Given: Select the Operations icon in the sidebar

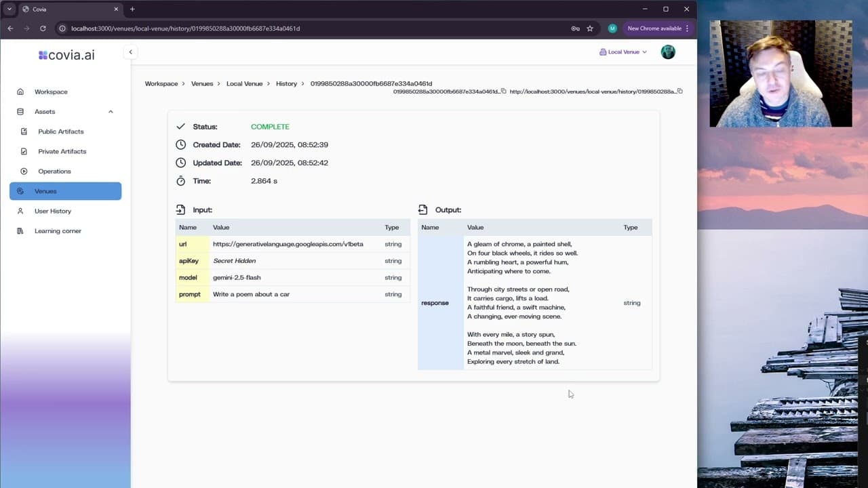Looking at the screenshot, I should 24,171.
